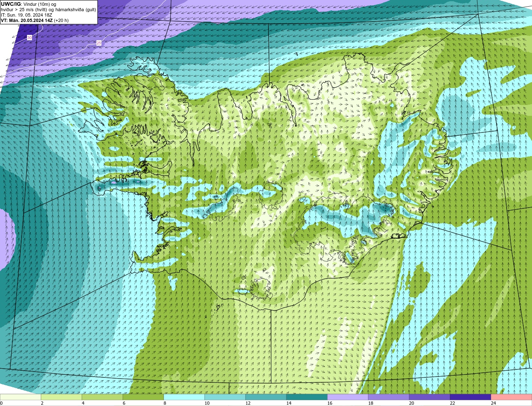Screen dimensions: 532x406
Task: Click the legend scale value "20"
Action: coord(411,403)
